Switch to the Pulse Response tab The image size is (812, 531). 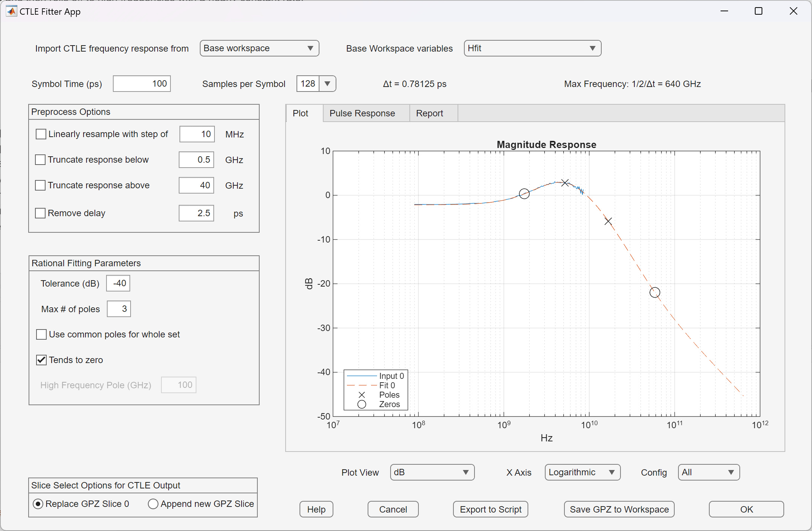pos(362,113)
